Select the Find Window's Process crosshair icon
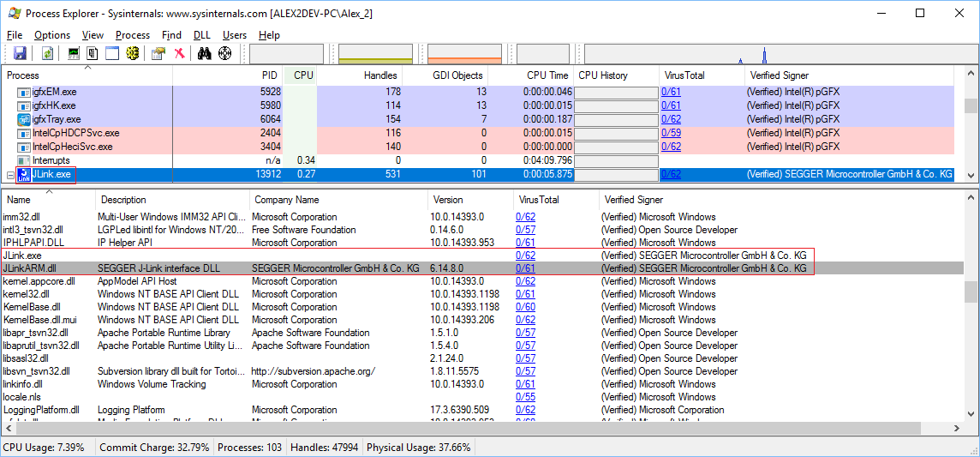Viewport: 980px width, 457px height. click(x=224, y=53)
